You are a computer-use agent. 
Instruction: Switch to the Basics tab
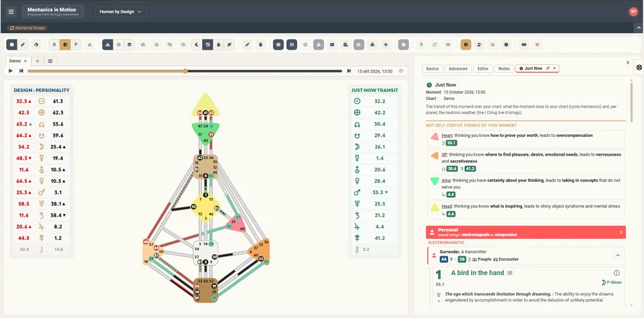[433, 68]
